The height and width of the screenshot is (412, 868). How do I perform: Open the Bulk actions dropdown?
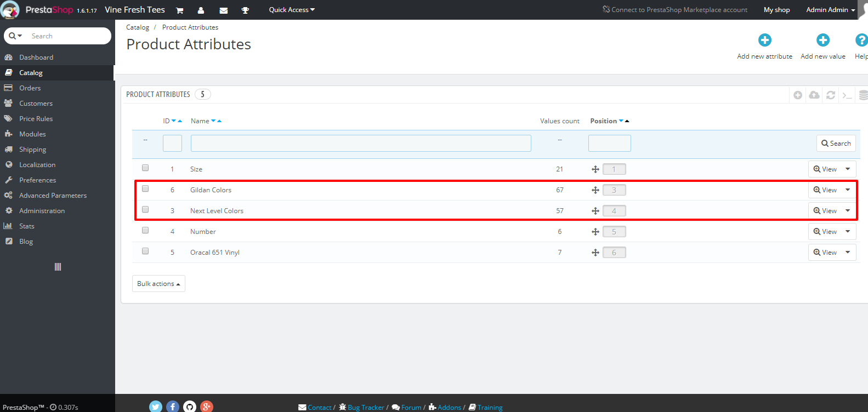(x=158, y=284)
